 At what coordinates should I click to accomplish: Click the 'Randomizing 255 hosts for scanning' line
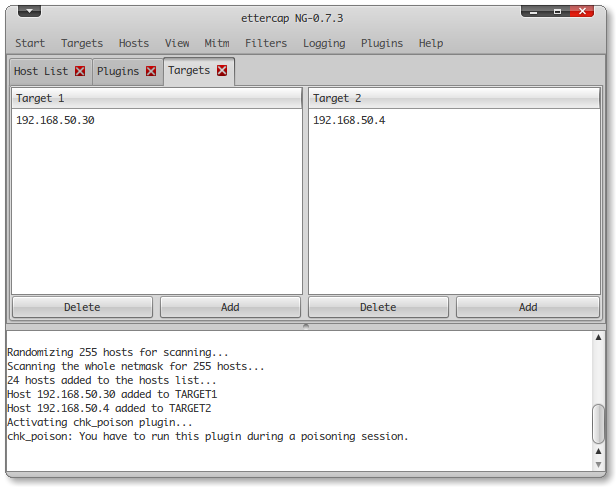[118, 352]
